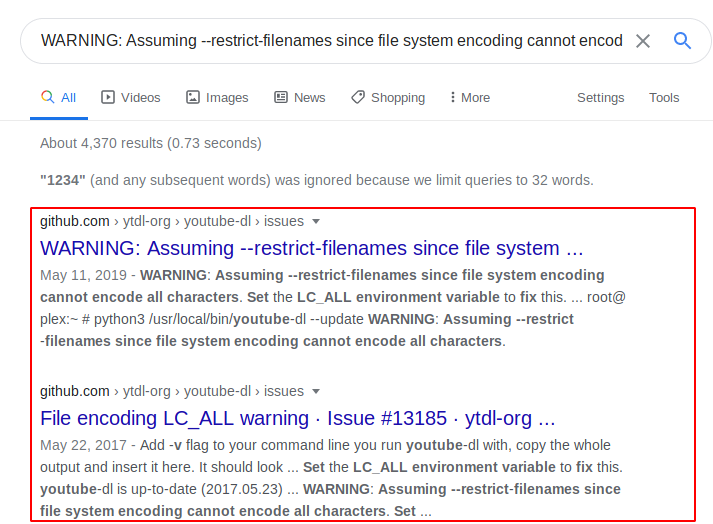Click the '"1234" was ignored' notice text
713x524 pixels.
[316, 180]
